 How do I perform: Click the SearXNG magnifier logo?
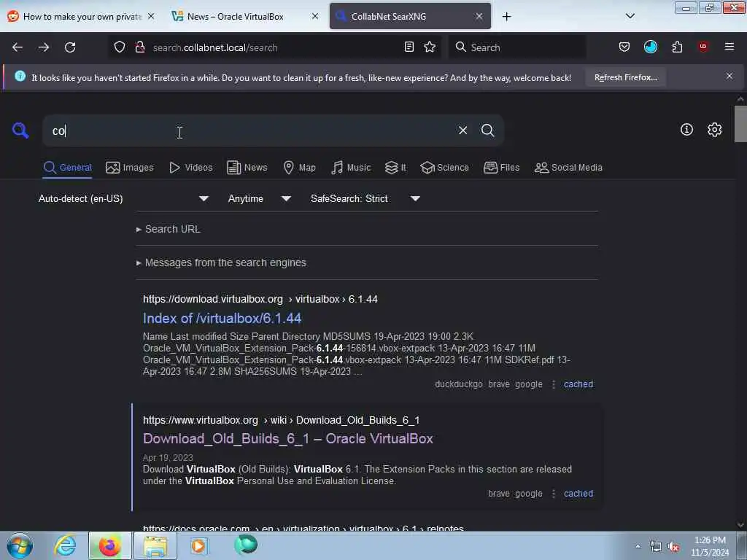[x=20, y=130]
